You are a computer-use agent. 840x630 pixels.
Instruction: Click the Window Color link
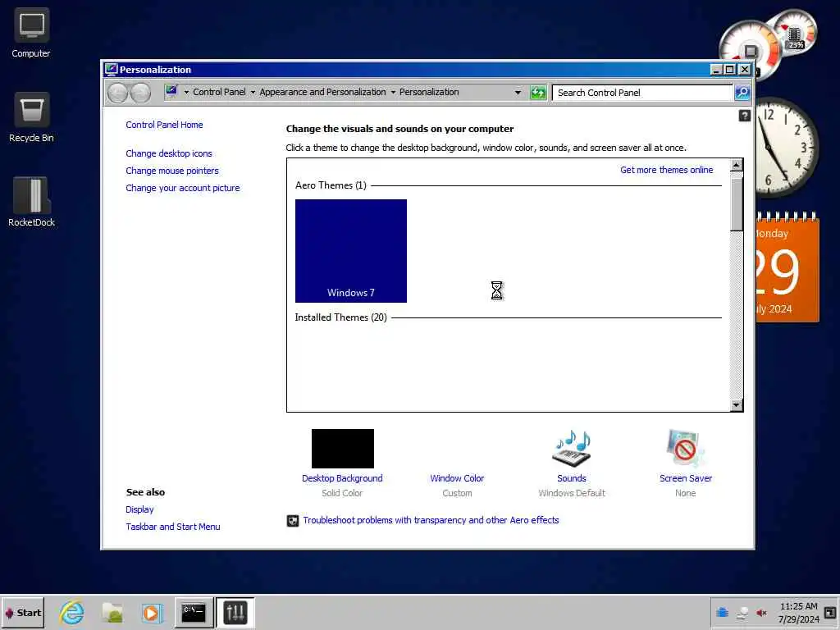click(457, 478)
